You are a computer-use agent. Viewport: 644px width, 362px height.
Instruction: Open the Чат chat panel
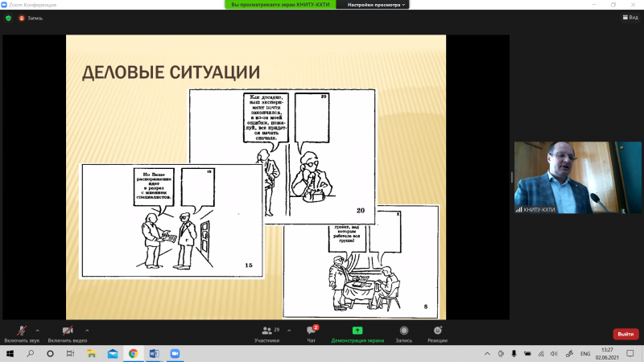311,333
